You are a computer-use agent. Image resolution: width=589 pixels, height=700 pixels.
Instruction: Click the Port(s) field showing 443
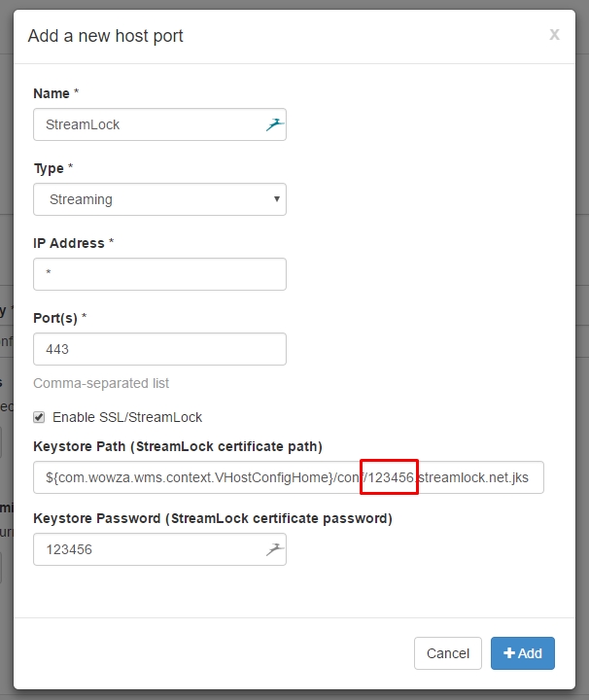(x=159, y=349)
